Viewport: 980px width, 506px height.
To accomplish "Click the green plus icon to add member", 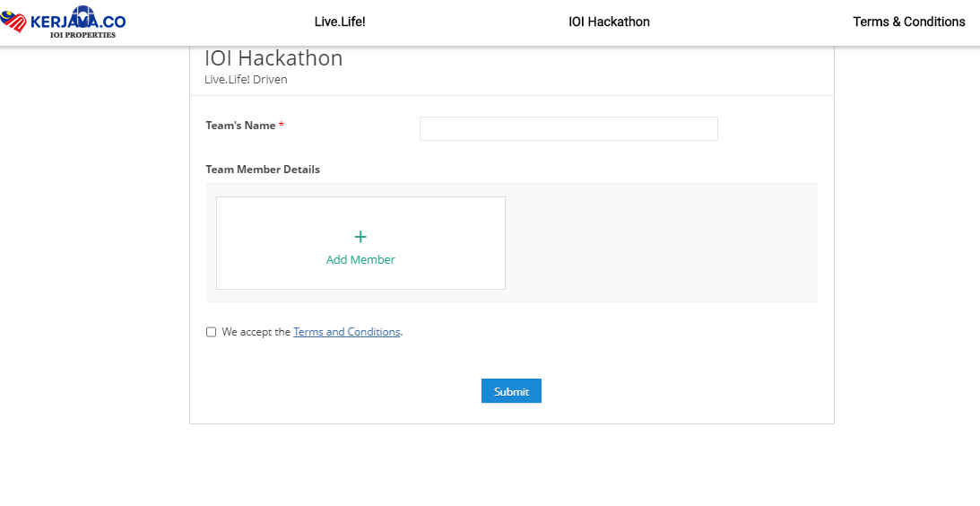I will (x=360, y=237).
